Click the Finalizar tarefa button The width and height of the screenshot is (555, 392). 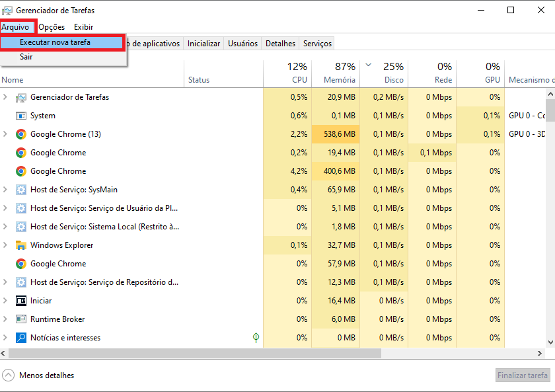point(523,375)
